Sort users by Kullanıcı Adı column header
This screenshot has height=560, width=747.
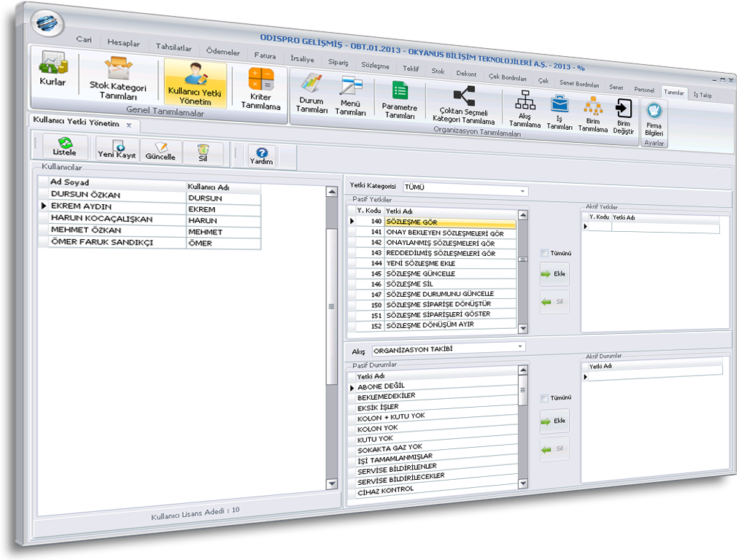[x=223, y=187]
